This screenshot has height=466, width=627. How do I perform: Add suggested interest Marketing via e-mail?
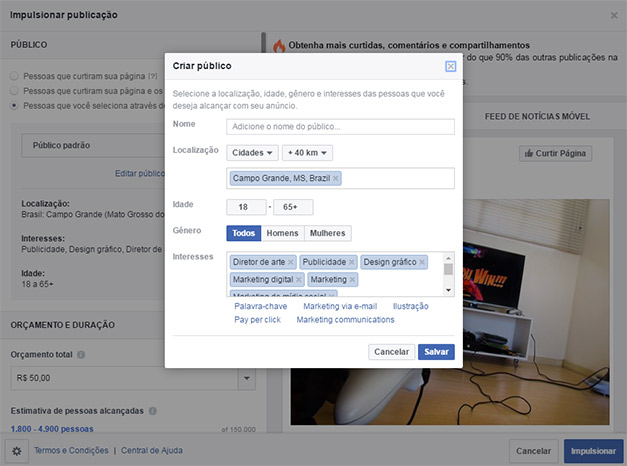(x=340, y=306)
